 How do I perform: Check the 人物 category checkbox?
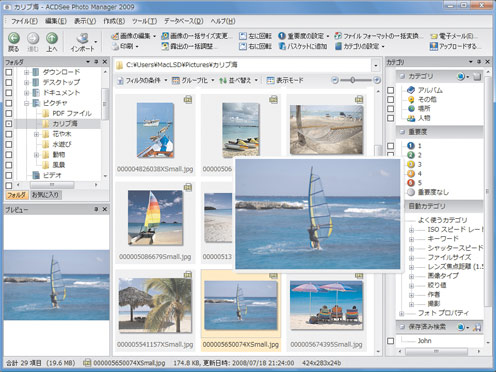click(x=391, y=118)
